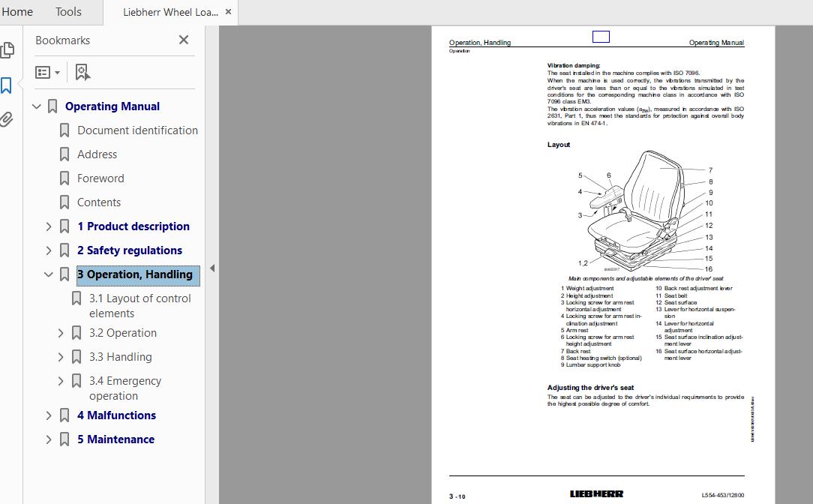This screenshot has width=813, height=504.
Task: Hide the Bookmarks panel with the X
Action: pos(183,40)
